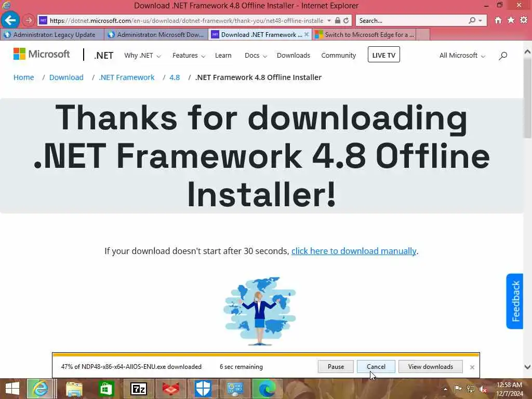Click the LIVE TV button
Viewport: 532px width, 399px height.
pyautogui.click(x=384, y=55)
